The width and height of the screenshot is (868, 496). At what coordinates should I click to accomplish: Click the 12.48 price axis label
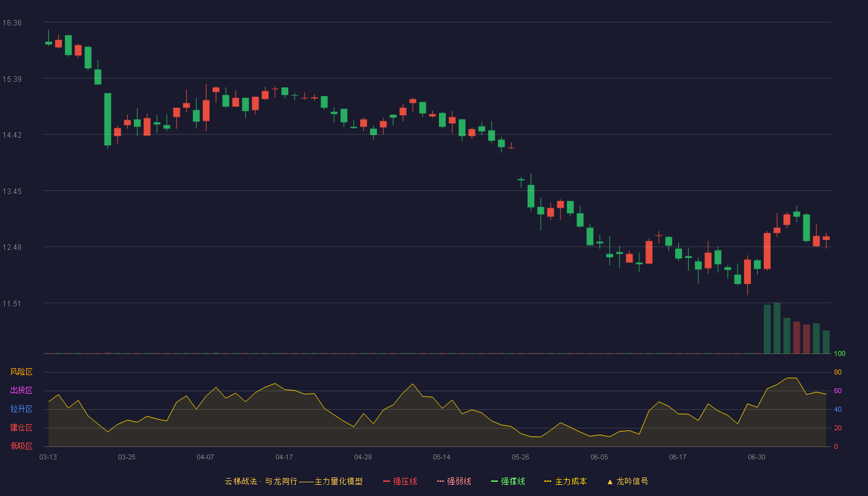point(12,247)
